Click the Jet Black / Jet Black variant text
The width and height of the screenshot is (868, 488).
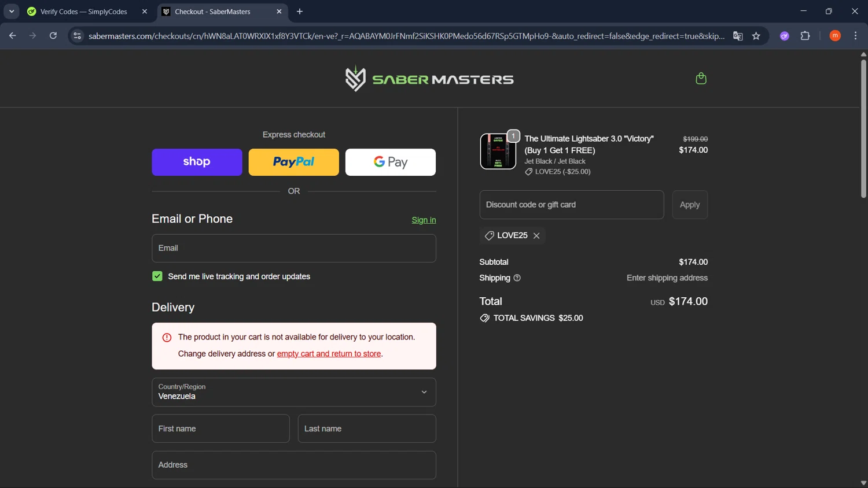click(555, 161)
